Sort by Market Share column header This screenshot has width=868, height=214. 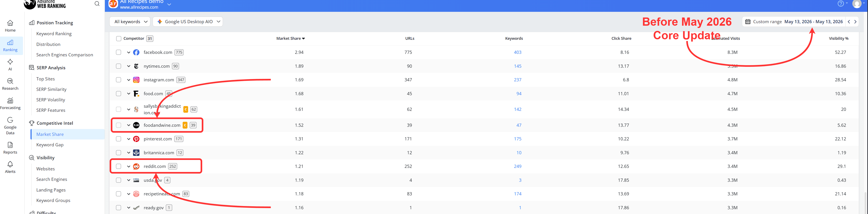click(x=290, y=38)
